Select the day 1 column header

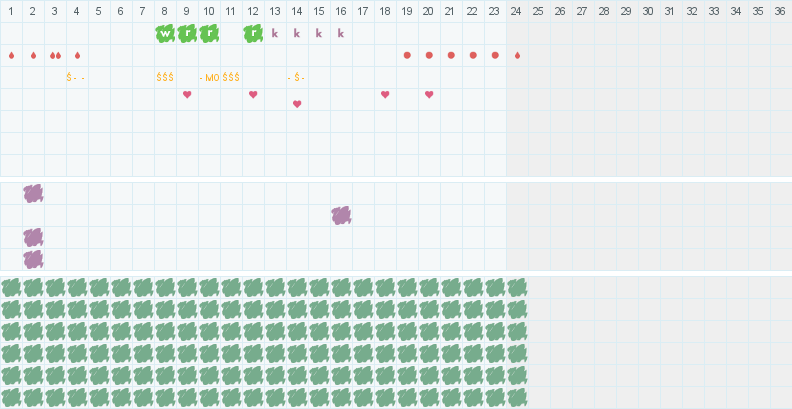[x=11, y=11]
